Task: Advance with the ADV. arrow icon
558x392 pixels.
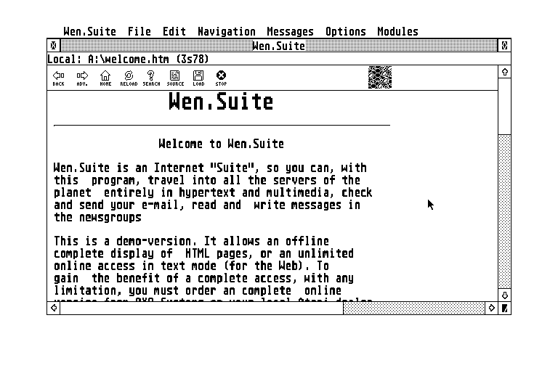Action: (x=82, y=78)
